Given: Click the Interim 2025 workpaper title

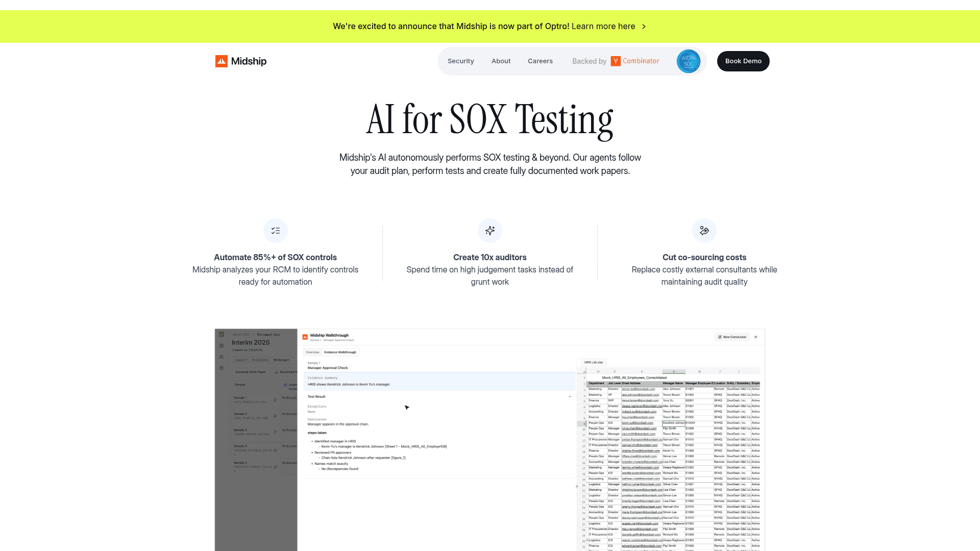Looking at the screenshot, I should (x=251, y=343).
